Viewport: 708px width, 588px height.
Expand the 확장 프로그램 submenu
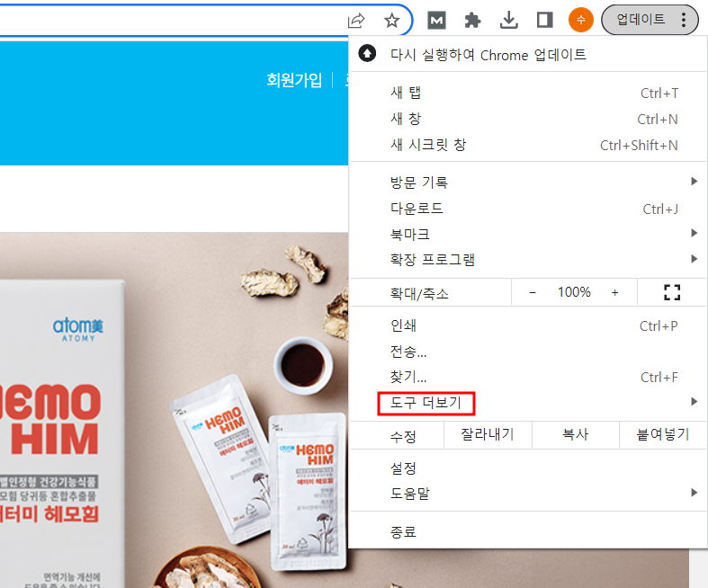coord(527,260)
